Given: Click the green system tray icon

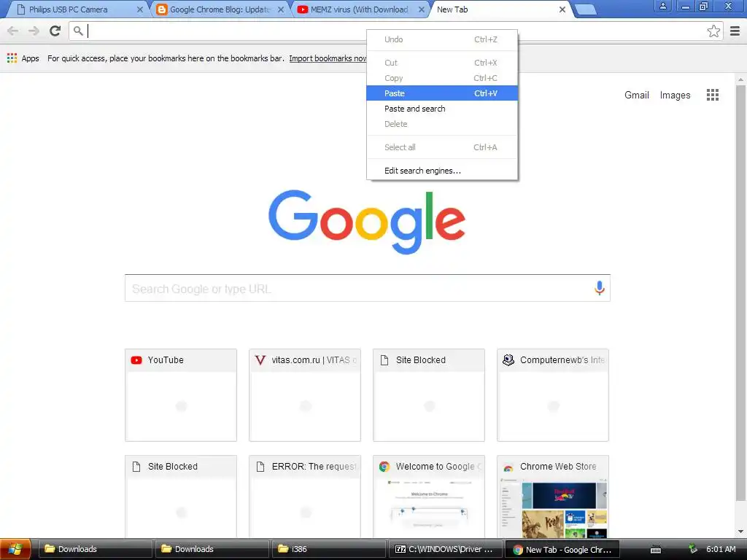Looking at the screenshot, I should click(693, 549).
